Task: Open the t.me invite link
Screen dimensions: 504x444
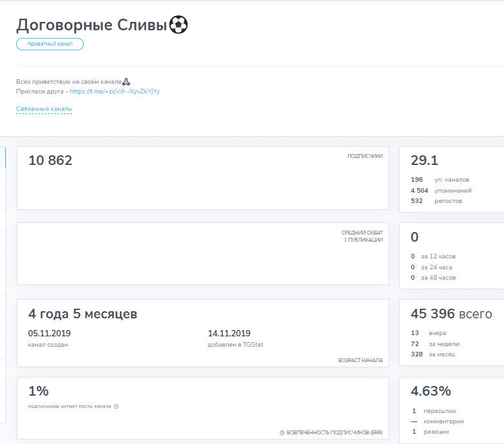Action: click(x=115, y=92)
